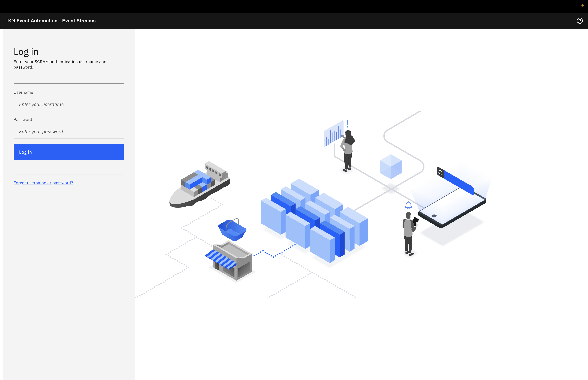
Task: Focus the Password input field
Action: click(x=69, y=131)
